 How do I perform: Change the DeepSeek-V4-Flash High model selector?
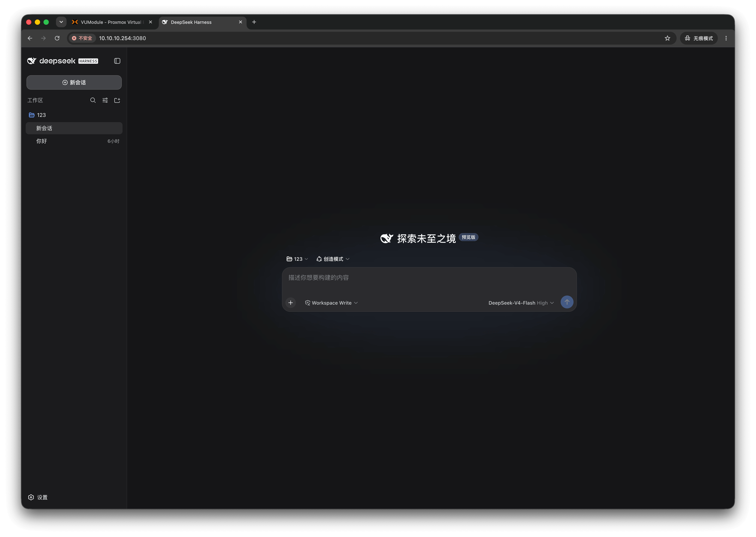tap(521, 303)
